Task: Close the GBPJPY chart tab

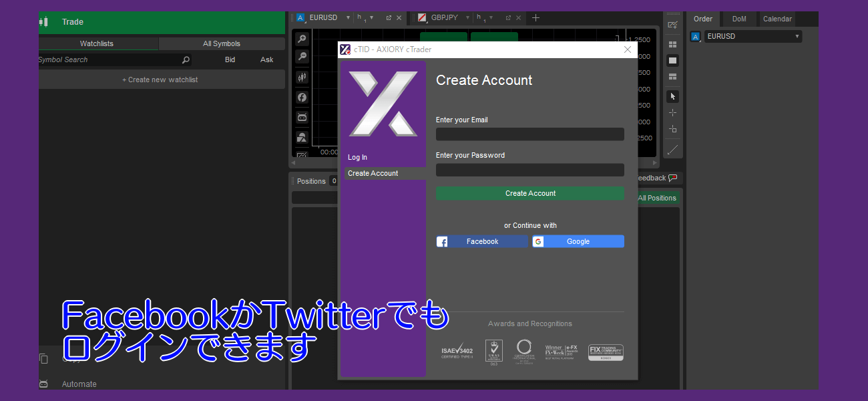Action: (519, 18)
